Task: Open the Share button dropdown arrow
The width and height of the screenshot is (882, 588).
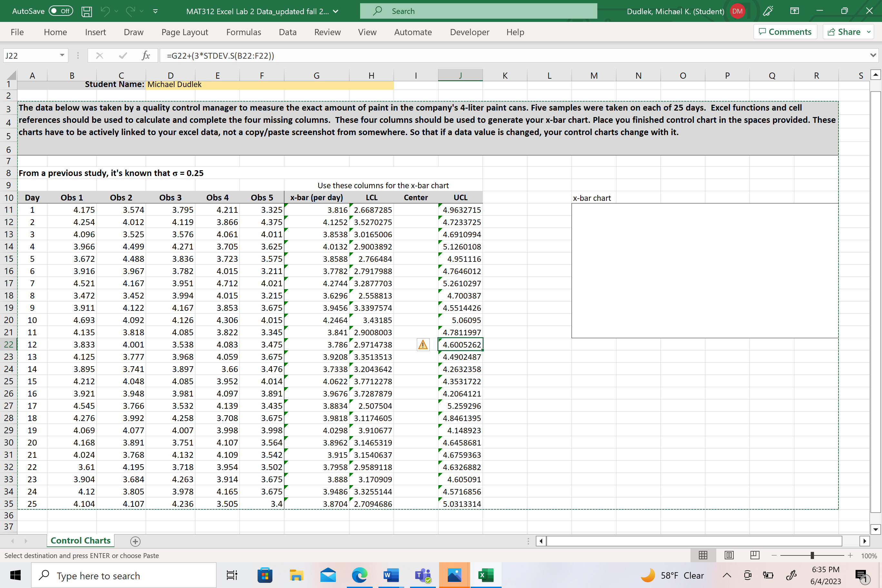Action: click(x=869, y=32)
